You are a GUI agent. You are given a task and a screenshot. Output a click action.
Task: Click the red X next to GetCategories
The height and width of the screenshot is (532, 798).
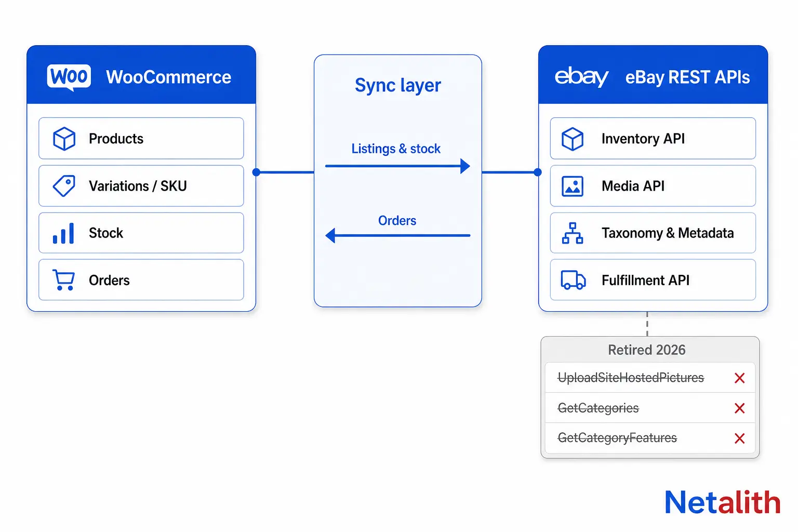click(740, 408)
